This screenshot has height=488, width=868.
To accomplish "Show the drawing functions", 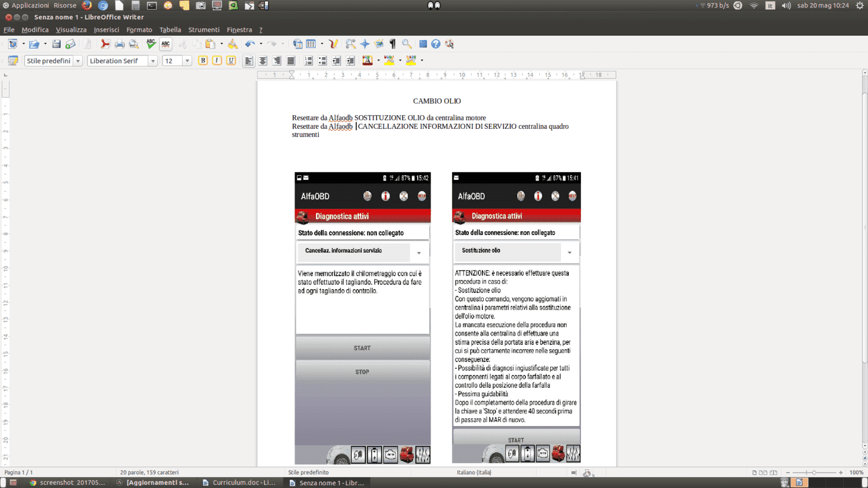I will tap(333, 44).
